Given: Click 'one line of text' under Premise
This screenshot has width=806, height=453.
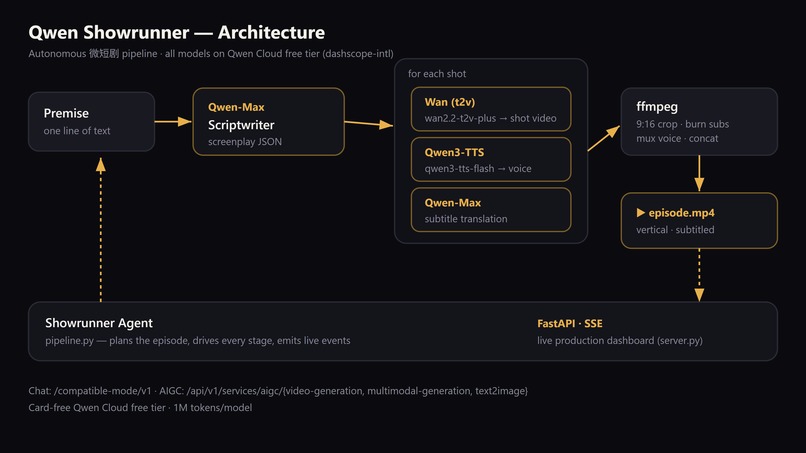Looking at the screenshot, I should [x=77, y=131].
